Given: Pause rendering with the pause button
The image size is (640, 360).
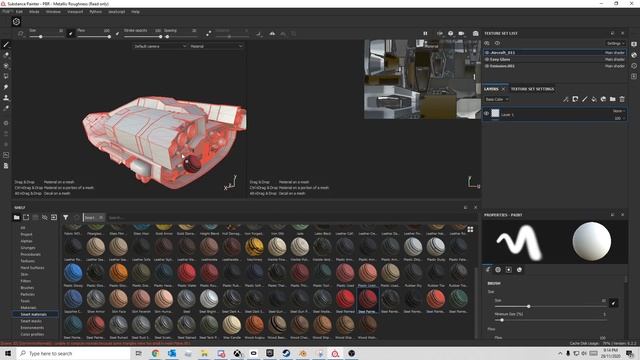Looking at the screenshot, I should coord(425,33).
